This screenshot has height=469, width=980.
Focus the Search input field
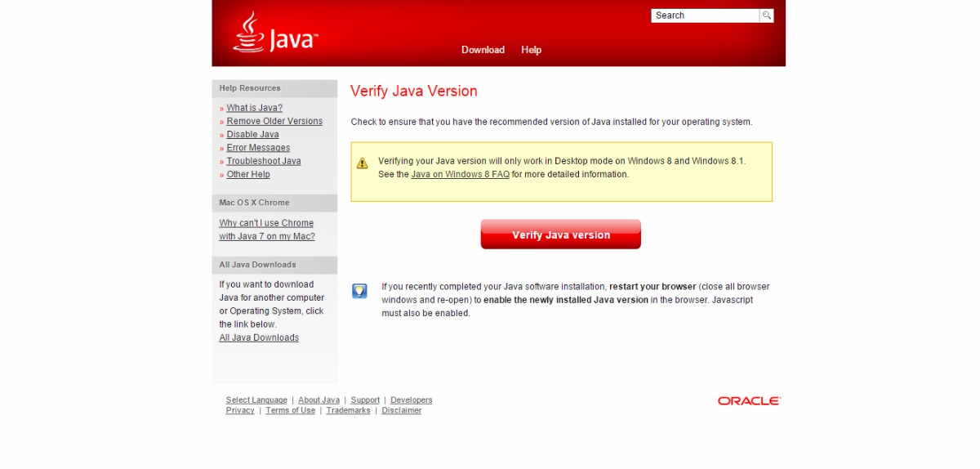pos(706,16)
